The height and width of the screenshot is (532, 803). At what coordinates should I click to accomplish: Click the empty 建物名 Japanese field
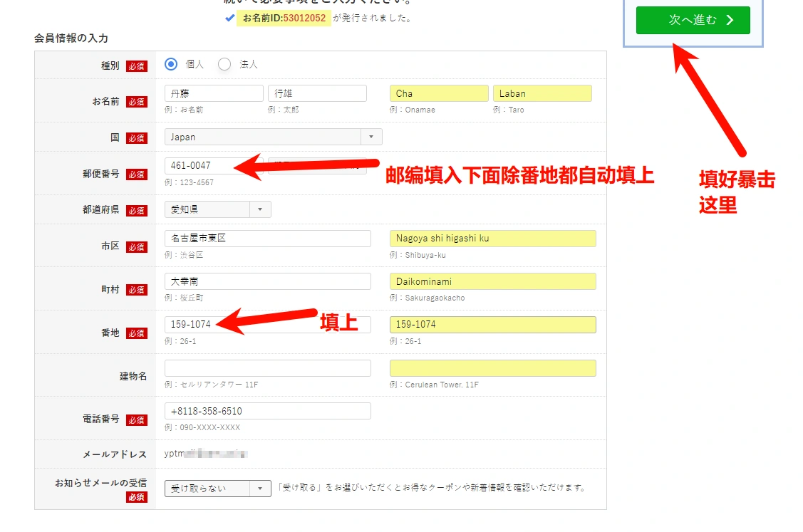pos(267,367)
